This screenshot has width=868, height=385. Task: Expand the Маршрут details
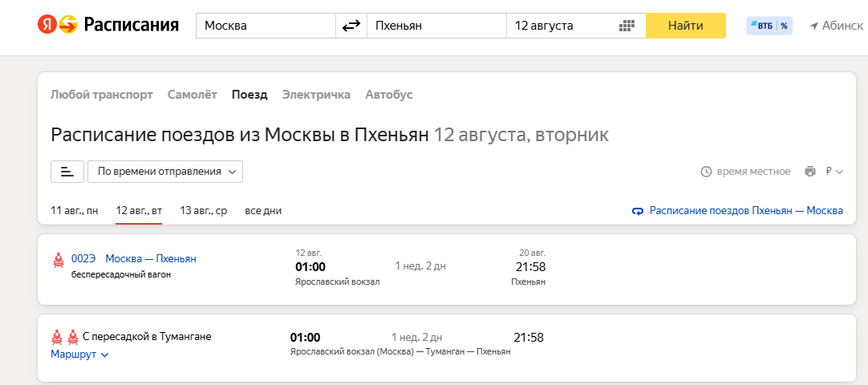pos(79,355)
